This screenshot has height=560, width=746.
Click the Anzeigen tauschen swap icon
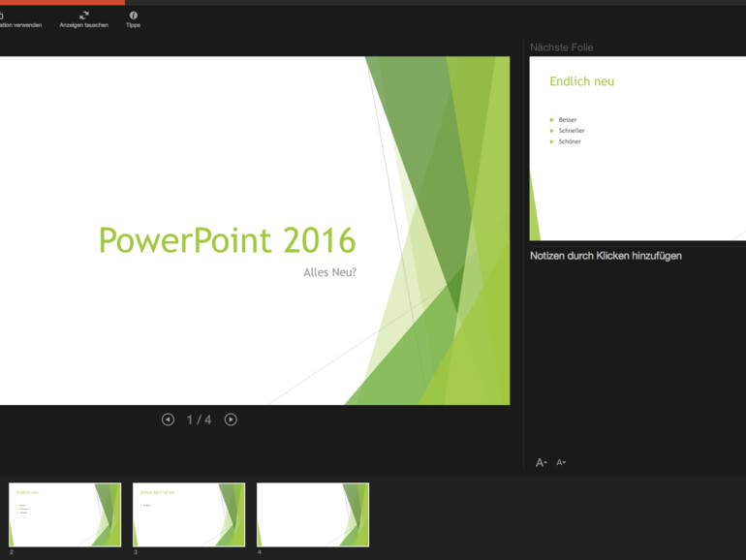[84, 16]
